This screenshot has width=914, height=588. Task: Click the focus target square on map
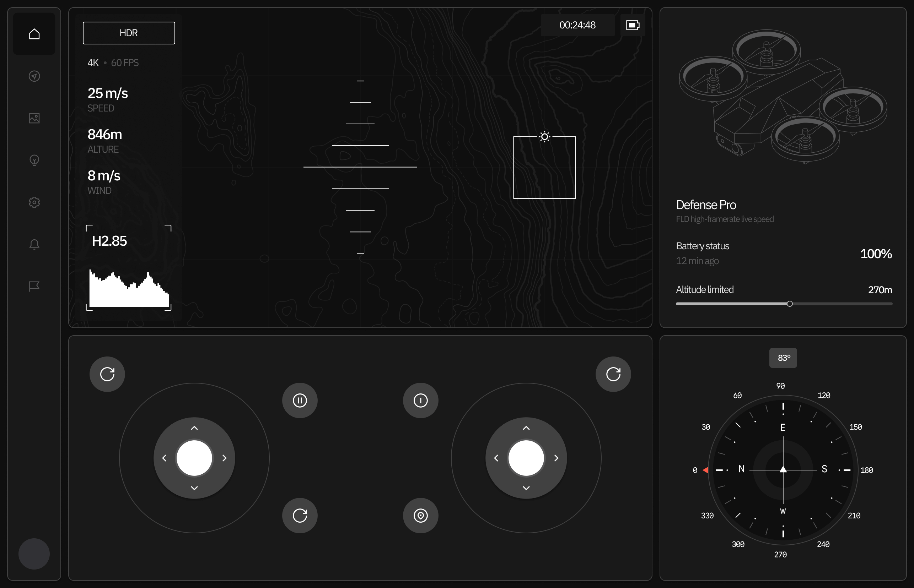[544, 168]
